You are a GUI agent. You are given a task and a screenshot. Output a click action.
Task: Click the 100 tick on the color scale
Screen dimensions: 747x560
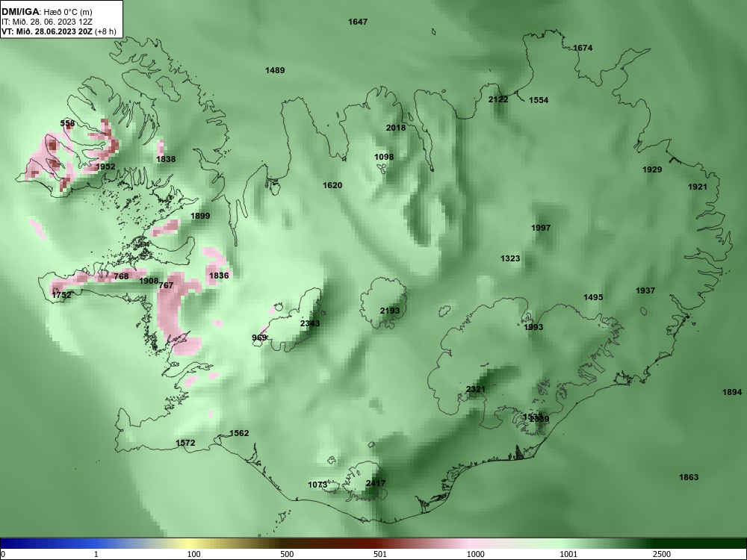tap(193, 555)
